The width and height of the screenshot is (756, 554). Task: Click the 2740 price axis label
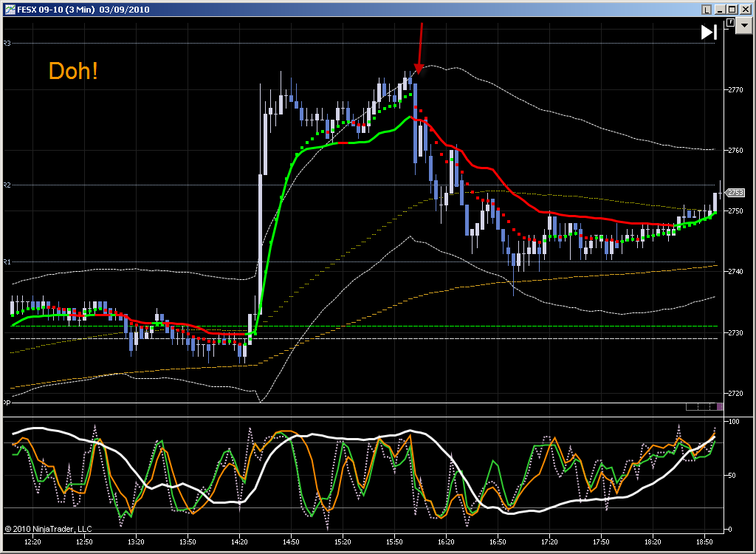click(x=735, y=272)
